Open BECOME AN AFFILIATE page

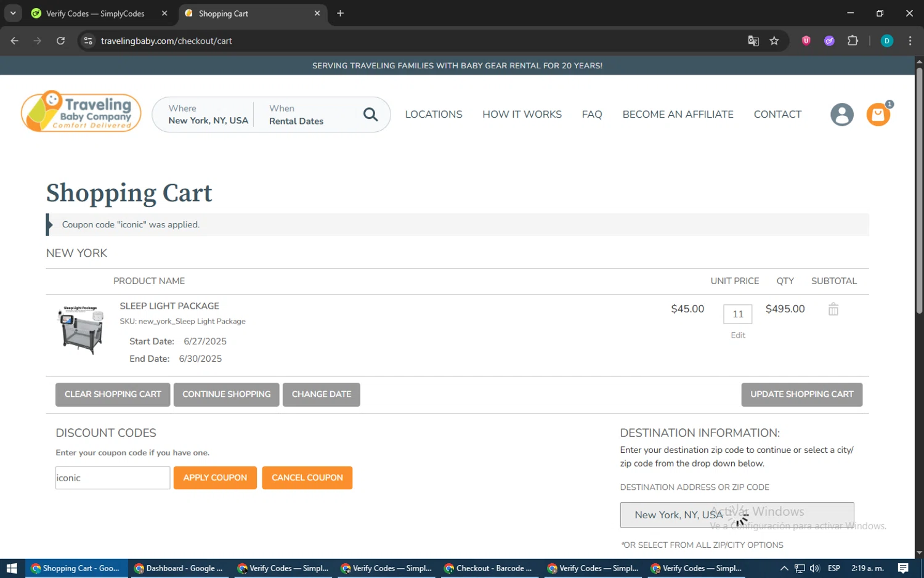point(678,114)
